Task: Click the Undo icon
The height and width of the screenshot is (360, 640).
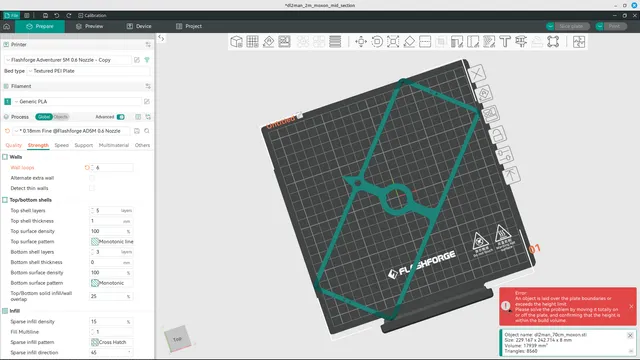Action: (57, 16)
